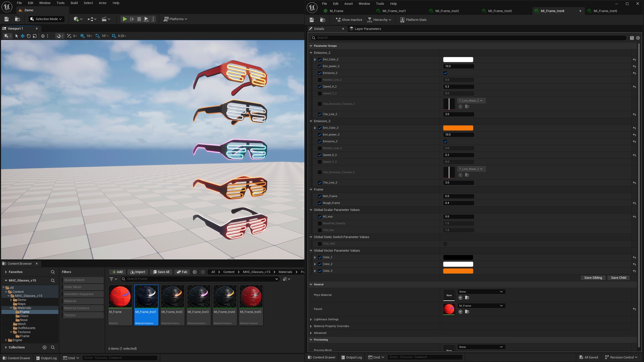The height and width of the screenshot is (362, 644).
Task: Click the Browse content folder icon in main toolbar
Action: pos(17,19)
